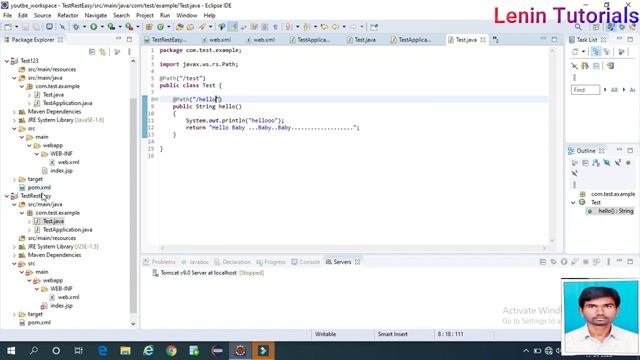
Task: Click the New Java Class green icon
Action: tap(160, 27)
